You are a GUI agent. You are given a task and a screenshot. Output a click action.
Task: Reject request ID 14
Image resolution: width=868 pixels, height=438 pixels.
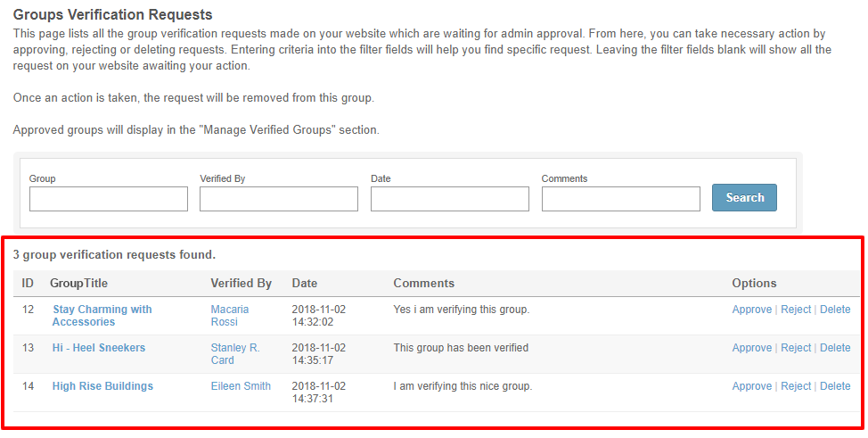[x=796, y=386]
